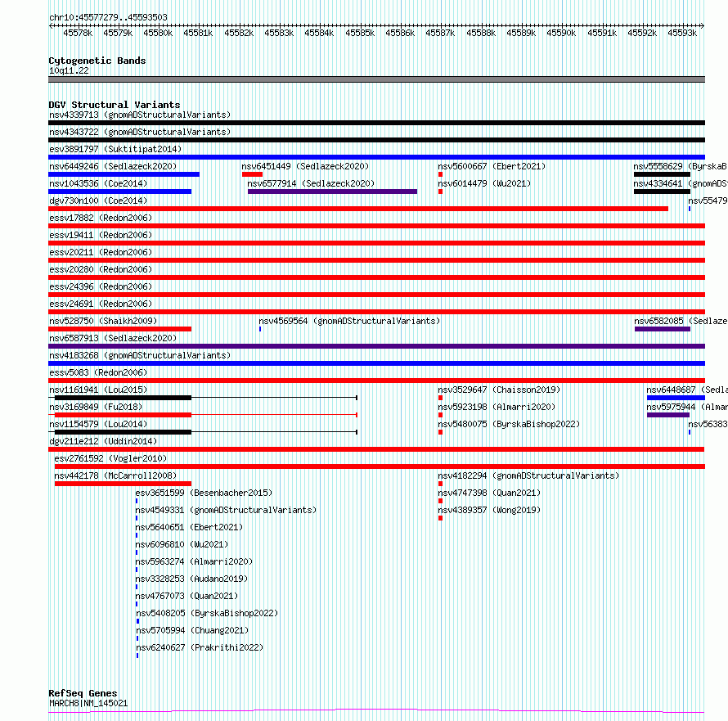
Task: Click the chr10:45577279..45593503 region label
Action: (x=108, y=17)
